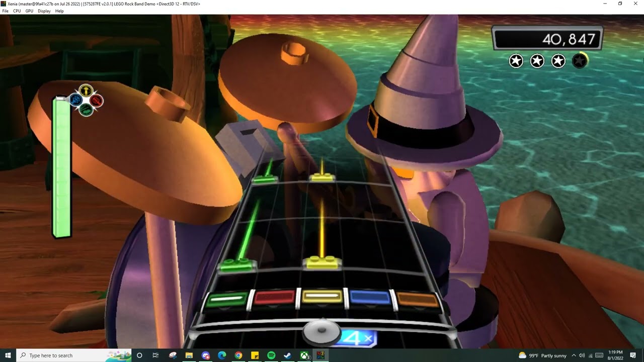Open the Snipping Tool taskbar icon

pos(173,355)
